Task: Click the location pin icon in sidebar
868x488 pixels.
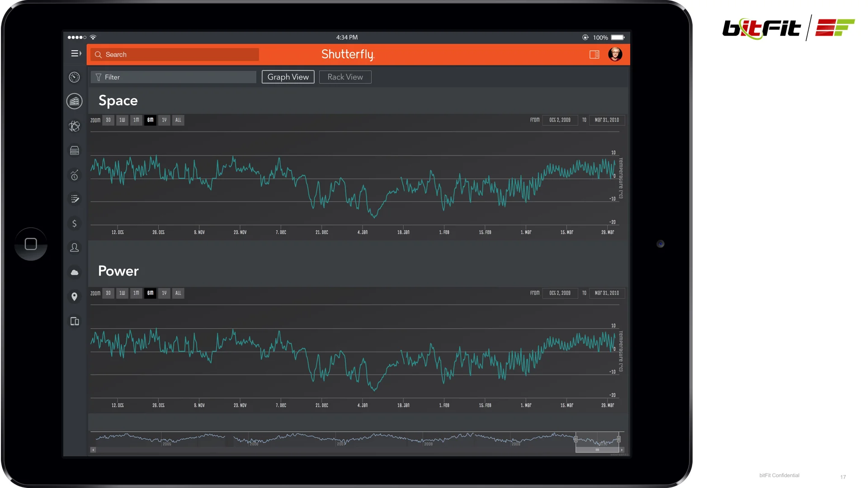Action: click(74, 297)
